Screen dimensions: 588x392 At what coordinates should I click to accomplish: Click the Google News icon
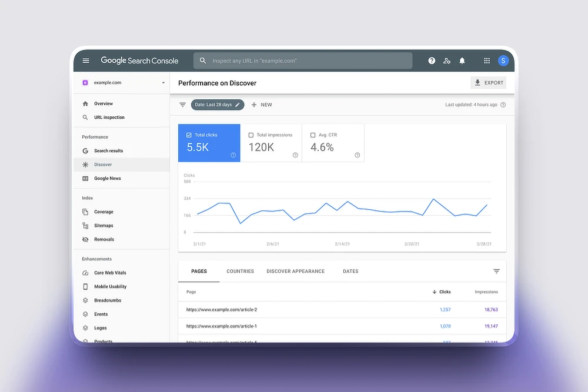pos(85,179)
